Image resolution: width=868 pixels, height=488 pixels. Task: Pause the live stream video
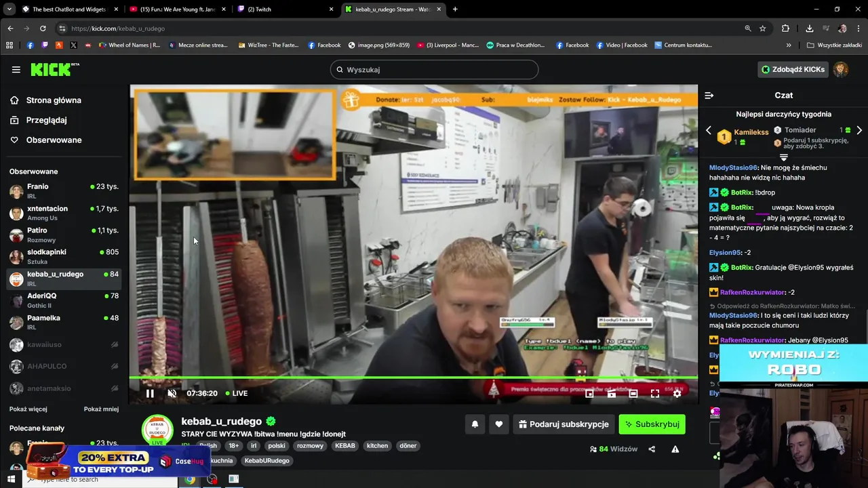[x=150, y=393]
